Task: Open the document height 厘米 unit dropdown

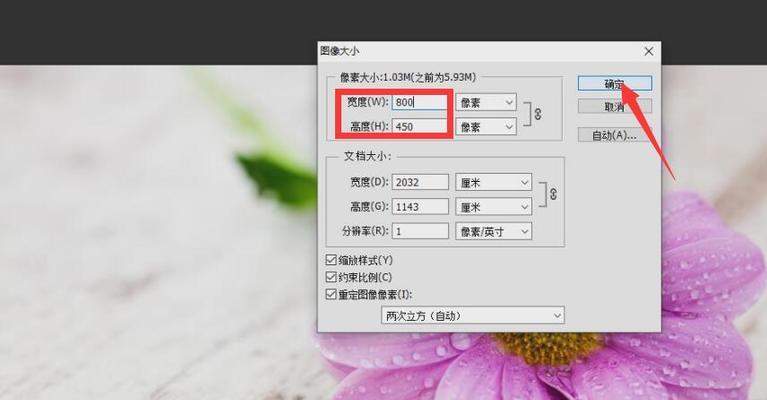Action: pyautogui.click(x=494, y=207)
